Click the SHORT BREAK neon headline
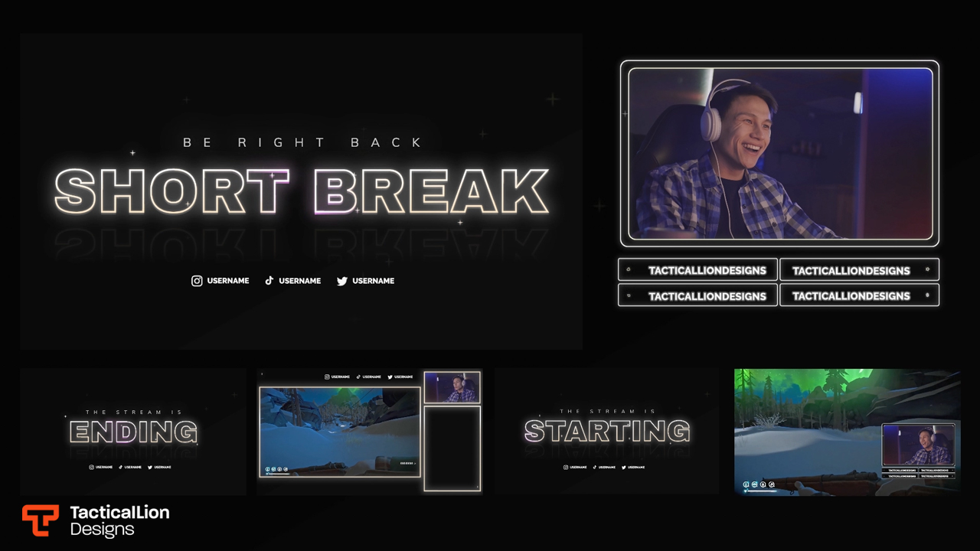The image size is (980, 551). (x=302, y=191)
